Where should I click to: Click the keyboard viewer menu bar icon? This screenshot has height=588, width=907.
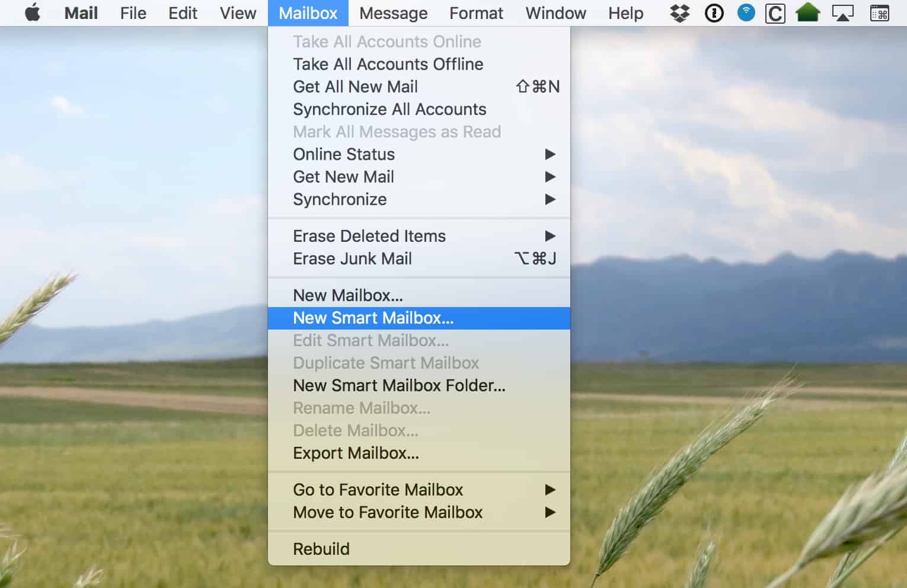[879, 13]
